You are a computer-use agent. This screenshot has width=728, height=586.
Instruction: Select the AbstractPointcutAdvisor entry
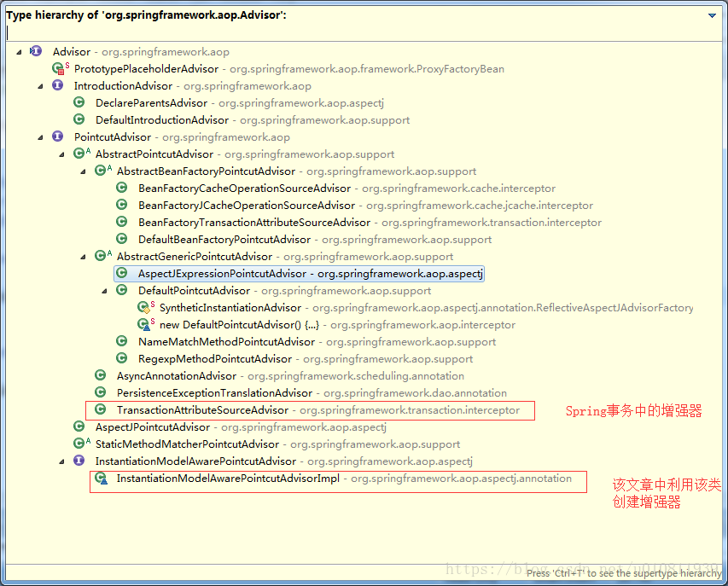tap(245, 154)
